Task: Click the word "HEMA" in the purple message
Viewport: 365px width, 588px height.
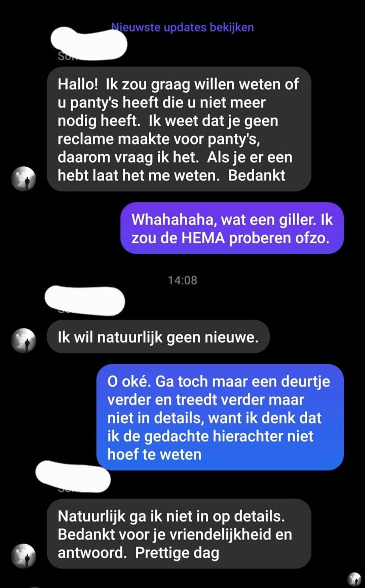Action: (203, 238)
